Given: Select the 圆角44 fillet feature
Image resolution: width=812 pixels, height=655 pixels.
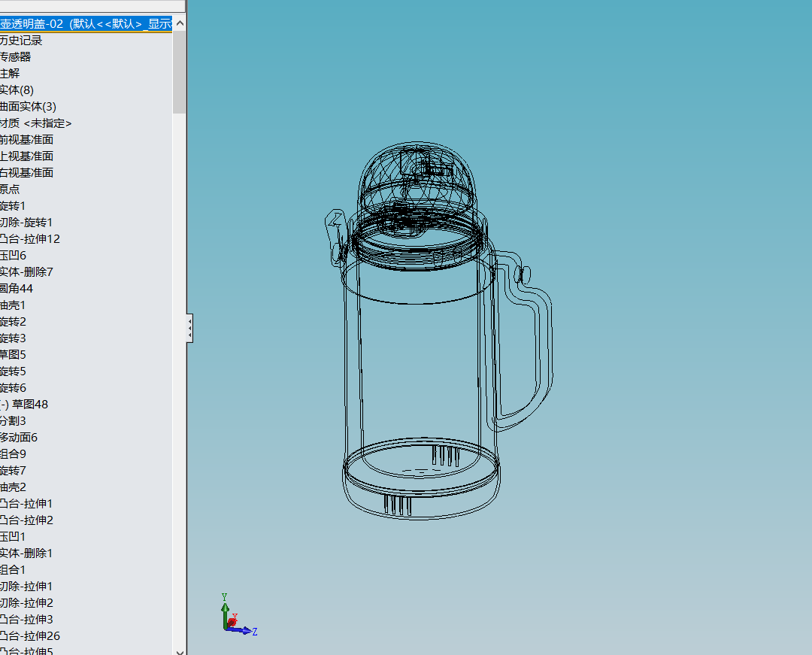Looking at the screenshot, I should pyautogui.click(x=17, y=289).
